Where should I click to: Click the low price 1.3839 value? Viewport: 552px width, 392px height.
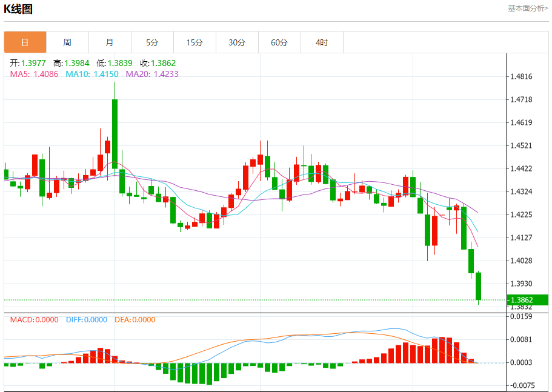click(120, 63)
